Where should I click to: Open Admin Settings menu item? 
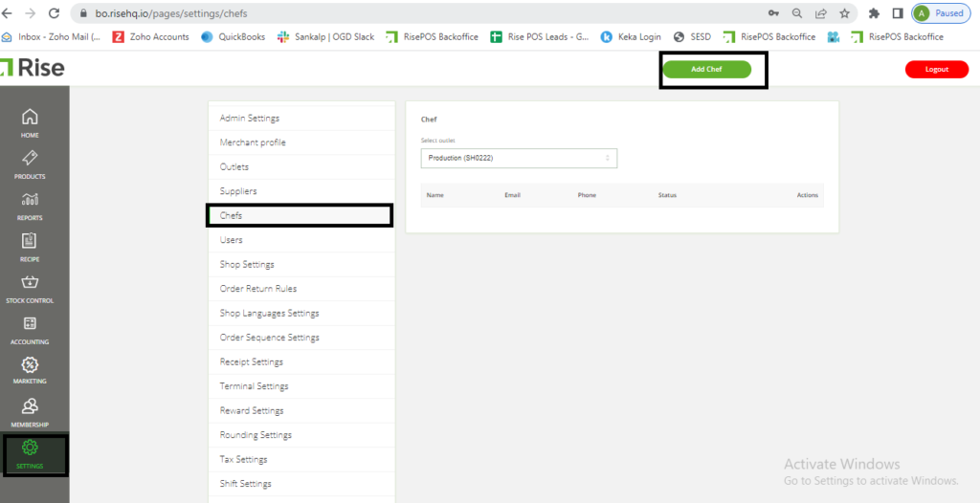point(250,119)
